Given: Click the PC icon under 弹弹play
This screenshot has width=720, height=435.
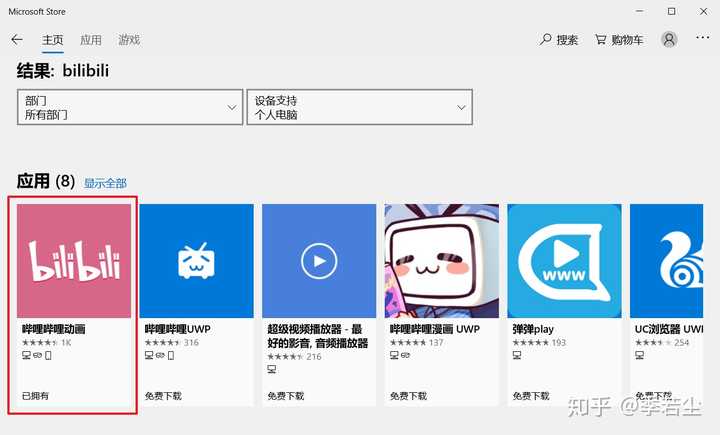Looking at the screenshot, I should [x=517, y=355].
